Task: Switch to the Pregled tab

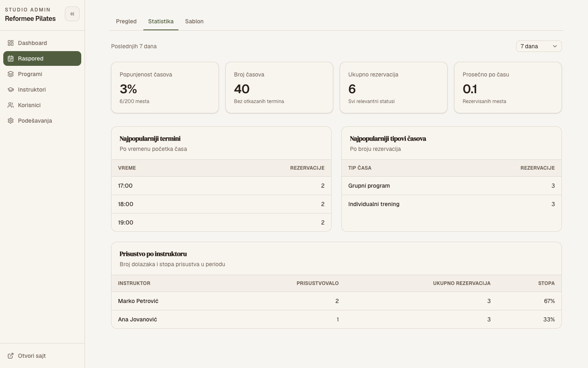Action: (x=126, y=21)
